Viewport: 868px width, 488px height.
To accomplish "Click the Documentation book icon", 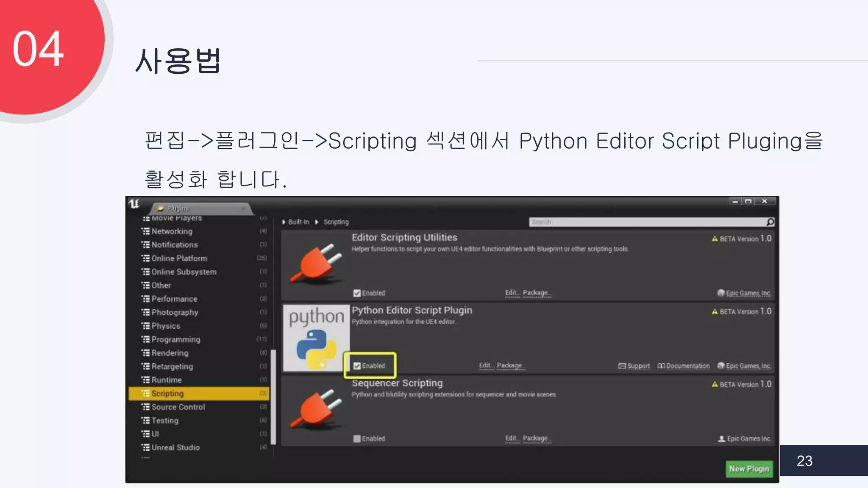I will tap(661, 366).
